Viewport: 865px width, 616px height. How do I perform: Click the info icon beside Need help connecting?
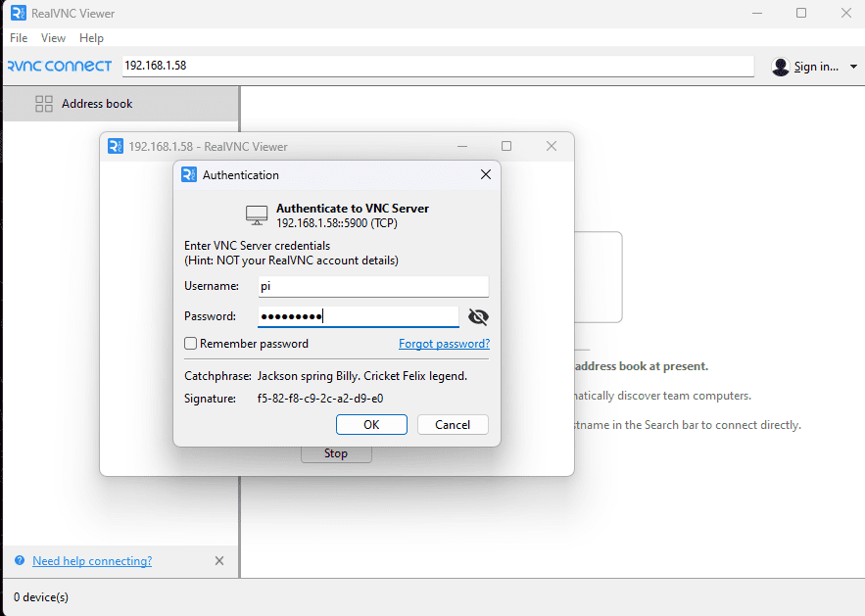coord(22,560)
